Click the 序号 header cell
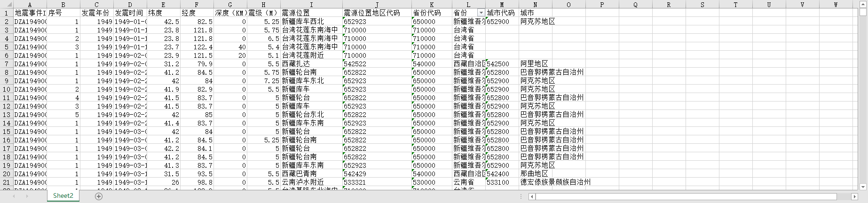Viewport: 868px width, 203px height. [x=63, y=13]
